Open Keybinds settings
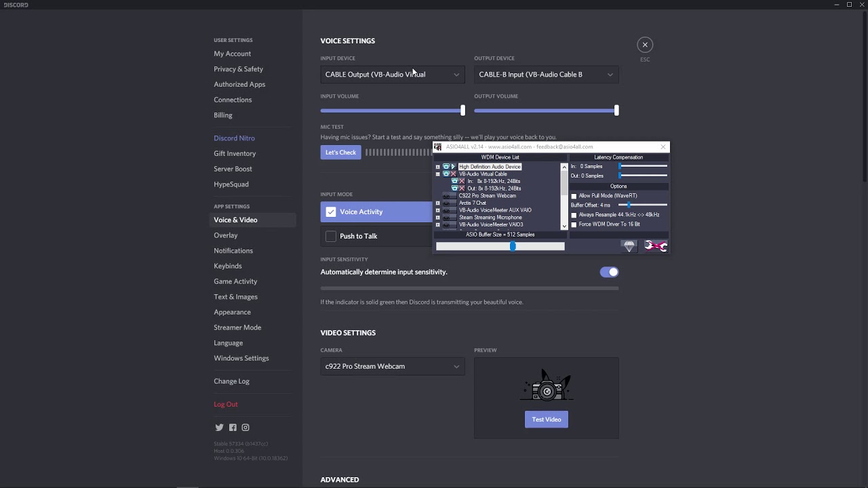Image resolution: width=868 pixels, height=488 pixels. click(228, 266)
